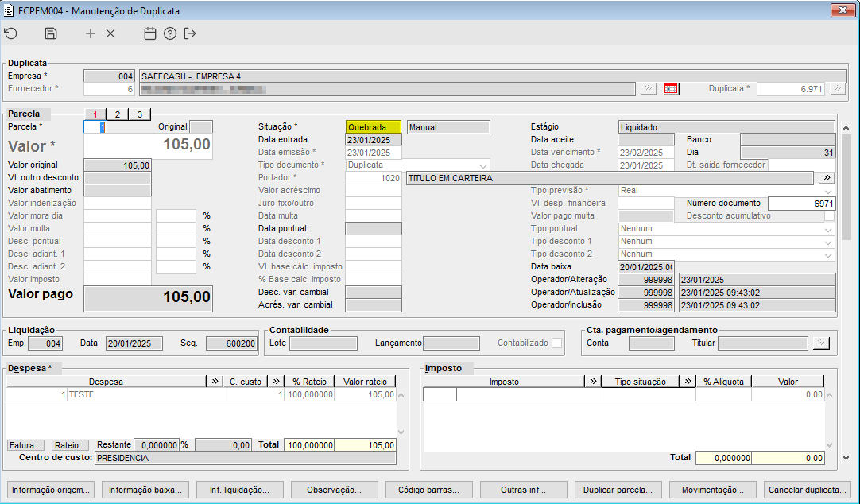Expand the Tipo pontual dropdown

[828, 229]
